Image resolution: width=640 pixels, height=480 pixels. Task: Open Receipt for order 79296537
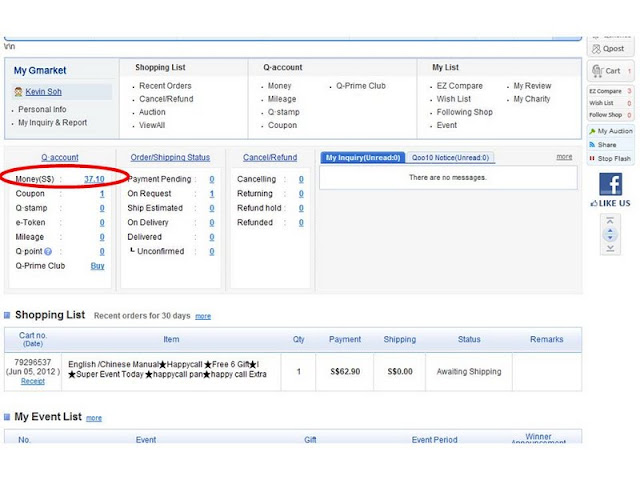[x=33, y=381]
